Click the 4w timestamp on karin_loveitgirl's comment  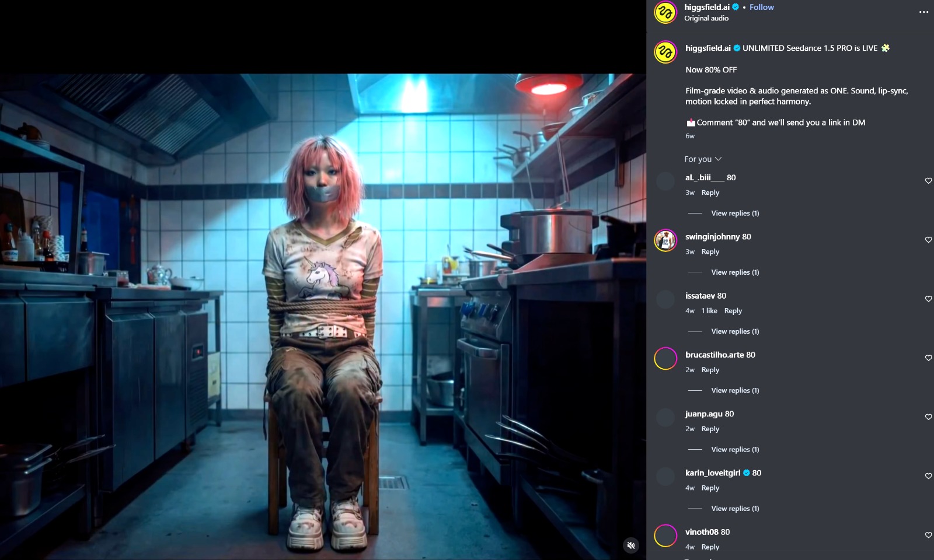[690, 488]
